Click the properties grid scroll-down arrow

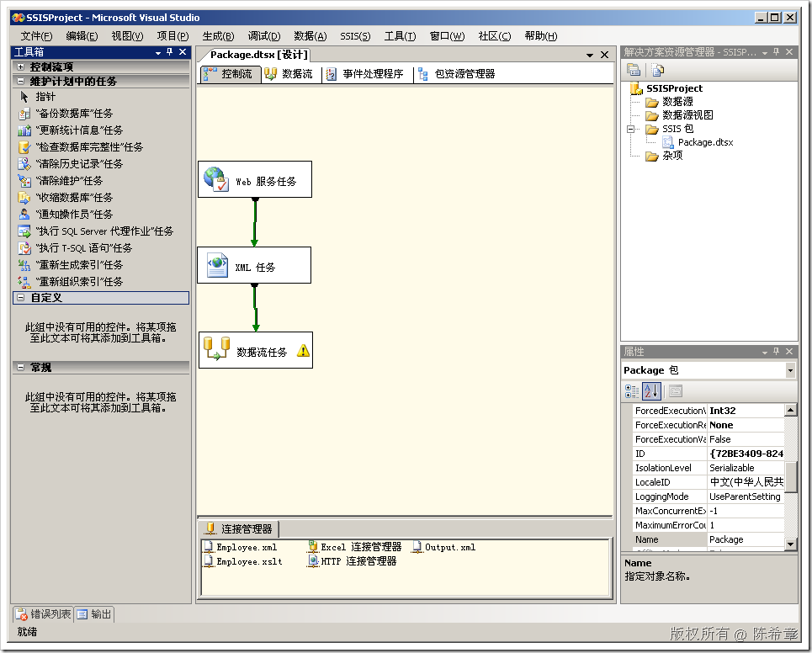[x=790, y=544]
